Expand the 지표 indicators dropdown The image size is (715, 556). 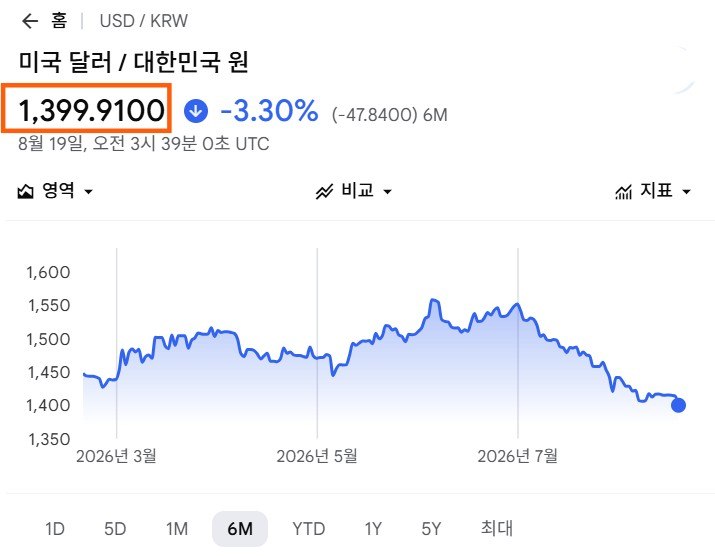[653, 191]
